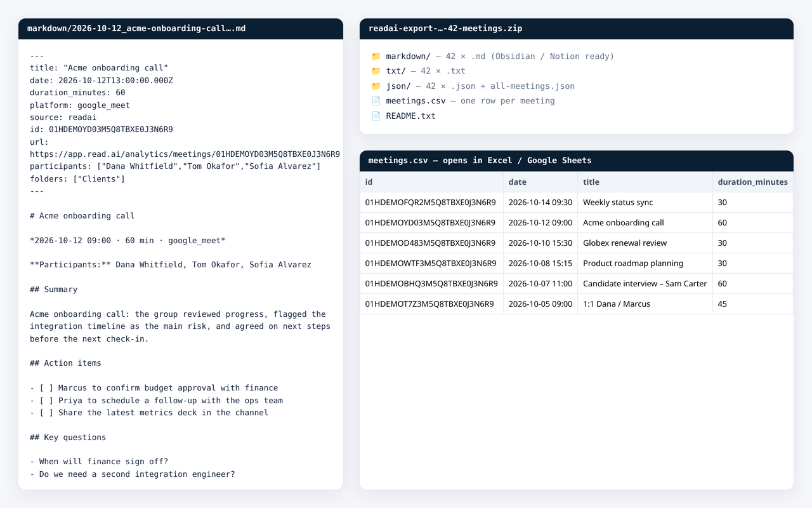Click the platform: google_meet line
This screenshot has height=508, width=812.
80,105
